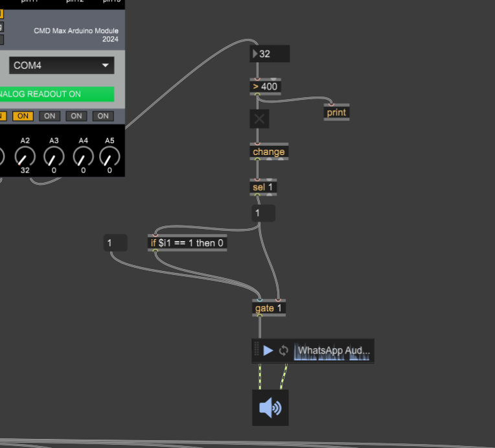Open the COM4 serial port dropdown

pos(62,65)
